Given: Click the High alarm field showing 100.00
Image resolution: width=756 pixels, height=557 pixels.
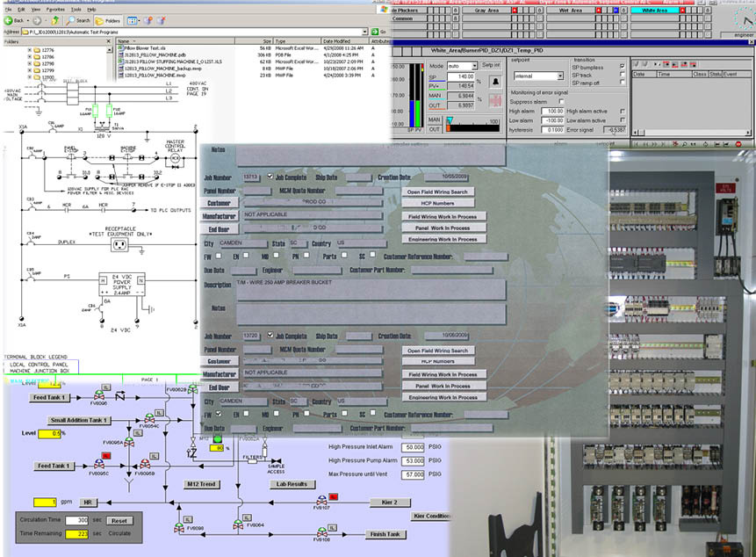Looking at the screenshot, I should point(552,112).
